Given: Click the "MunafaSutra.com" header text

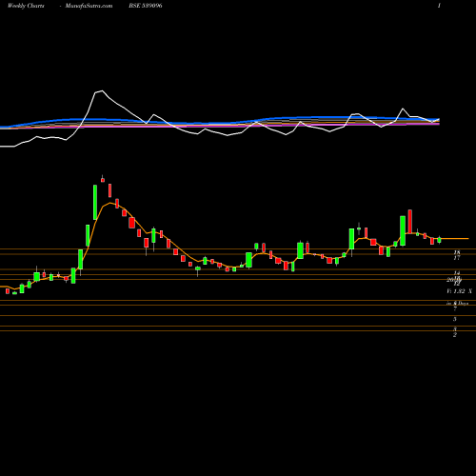Looking at the screenshot, I should (x=89, y=6).
